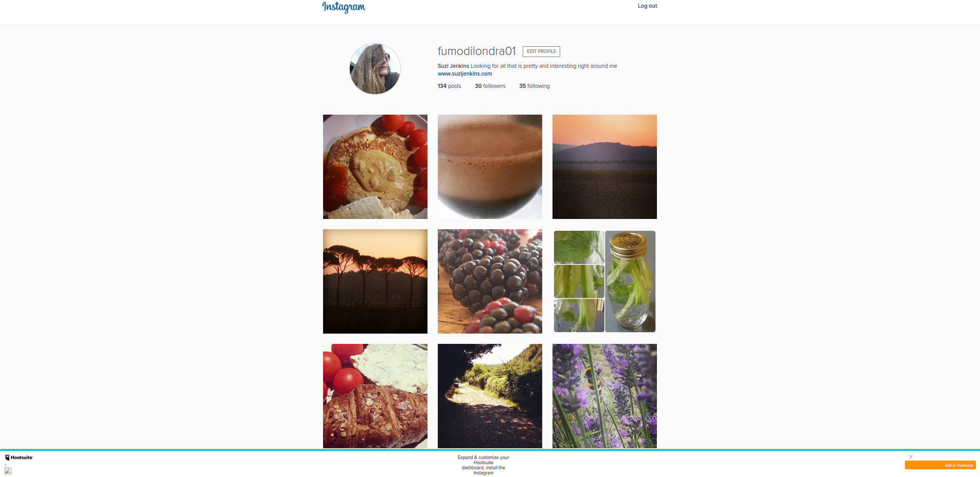Image resolution: width=980 pixels, height=477 pixels.
Task: Open the sunset over hills photo
Action: (x=604, y=167)
